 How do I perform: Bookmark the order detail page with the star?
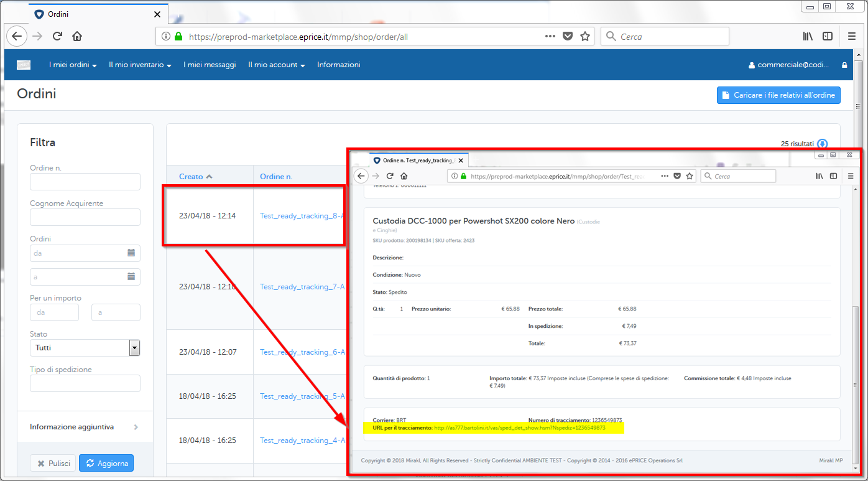pyautogui.click(x=690, y=176)
